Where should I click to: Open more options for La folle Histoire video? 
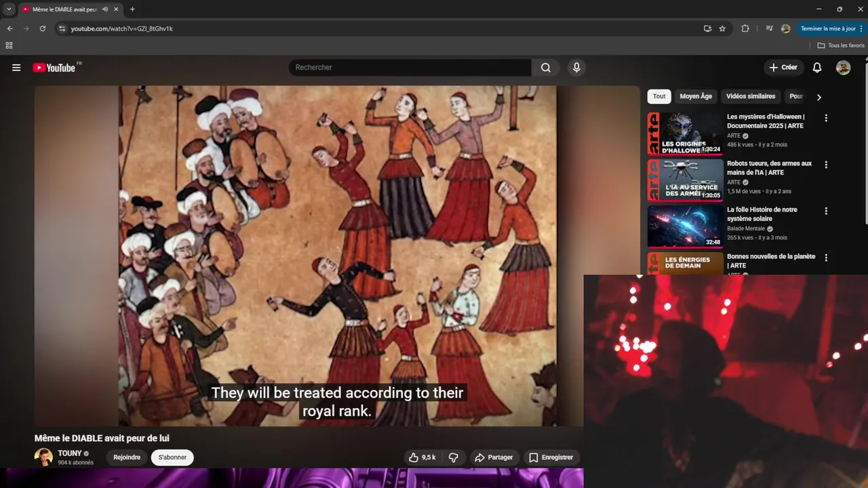point(826,211)
